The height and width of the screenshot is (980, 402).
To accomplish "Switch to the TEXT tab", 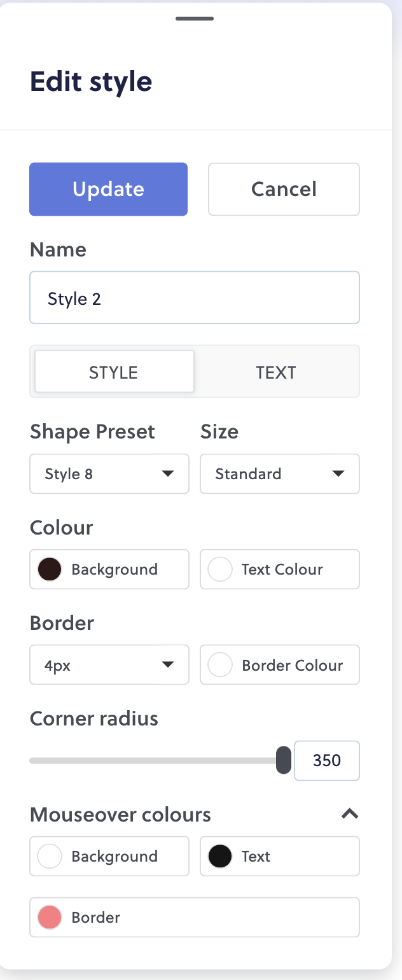I will pyautogui.click(x=276, y=372).
